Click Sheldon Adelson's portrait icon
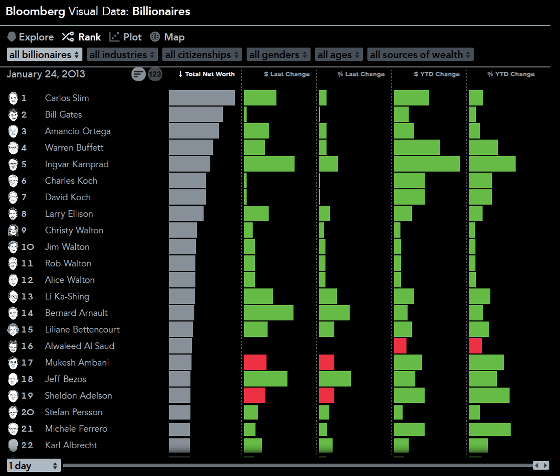 [13, 396]
